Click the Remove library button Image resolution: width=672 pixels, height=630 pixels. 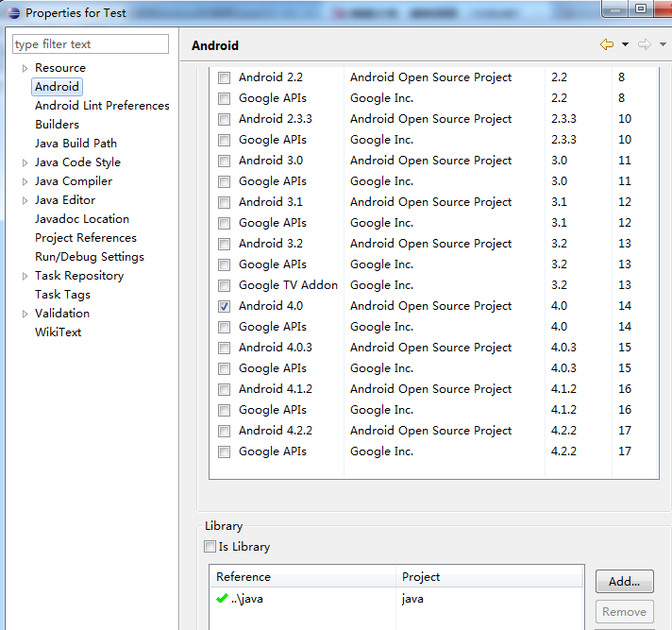(x=625, y=611)
